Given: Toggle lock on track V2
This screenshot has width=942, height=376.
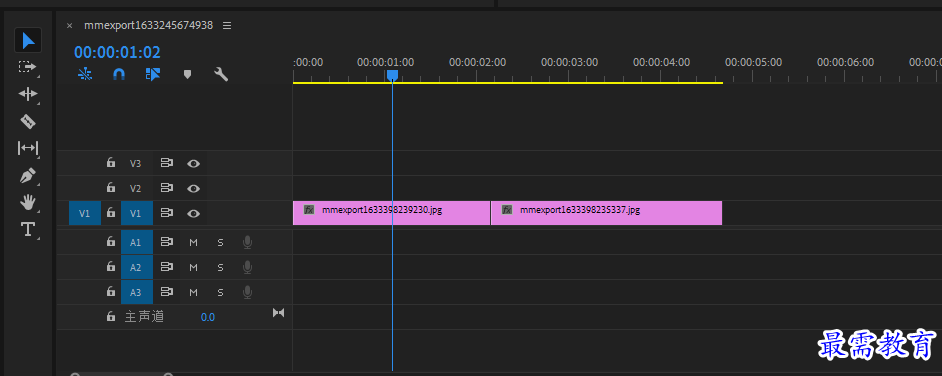Looking at the screenshot, I should [111, 187].
